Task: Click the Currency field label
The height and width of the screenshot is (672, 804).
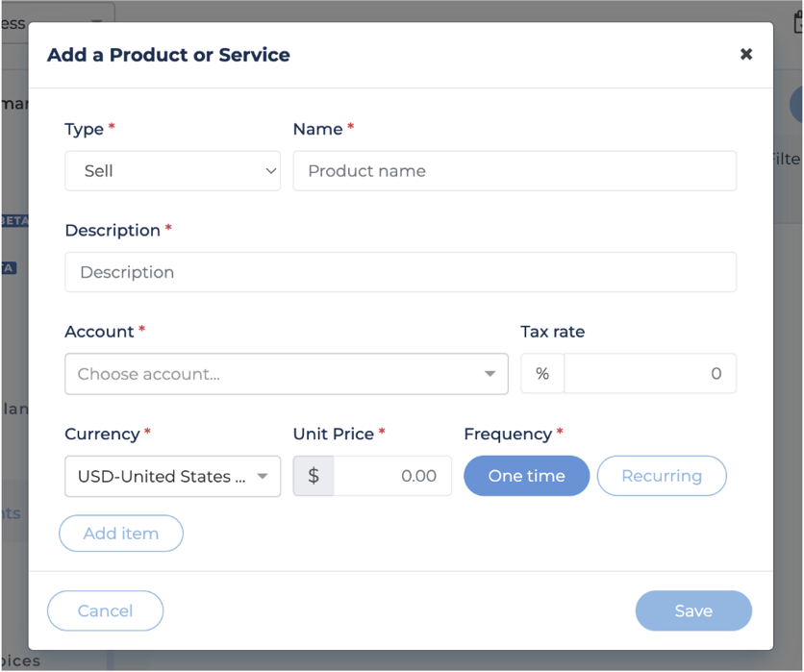Action: [x=102, y=434]
